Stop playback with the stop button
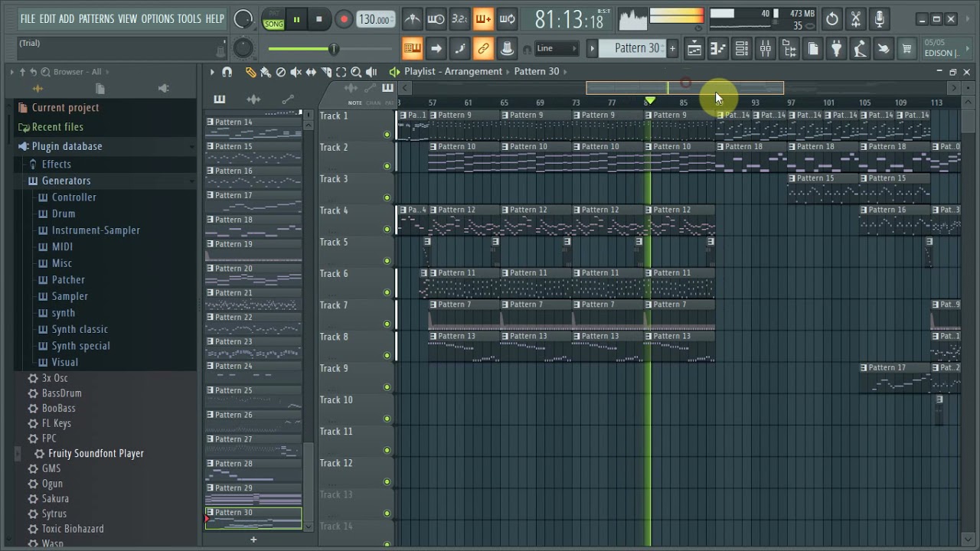The height and width of the screenshot is (551, 980). pos(318,19)
